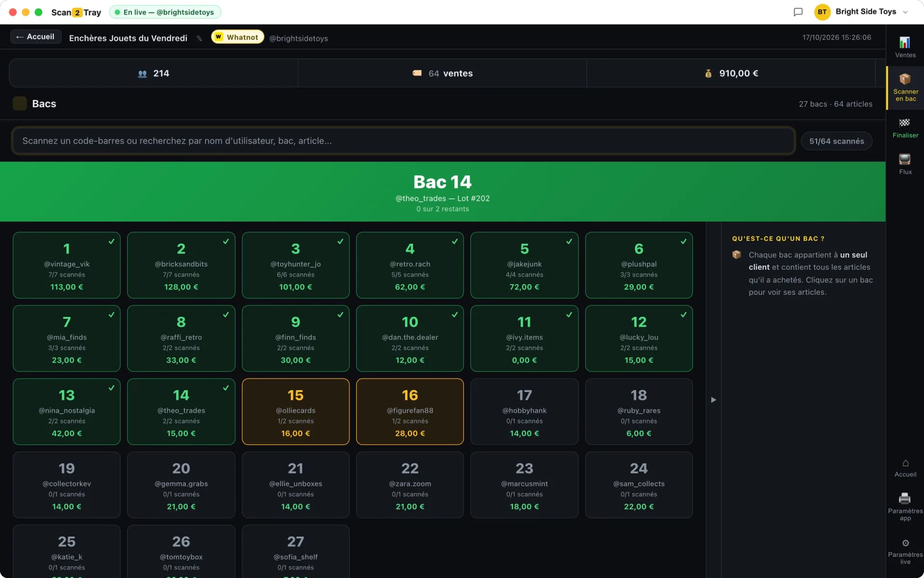Edit the auction title with pencil icon
The image size is (924, 578).
pyautogui.click(x=199, y=38)
